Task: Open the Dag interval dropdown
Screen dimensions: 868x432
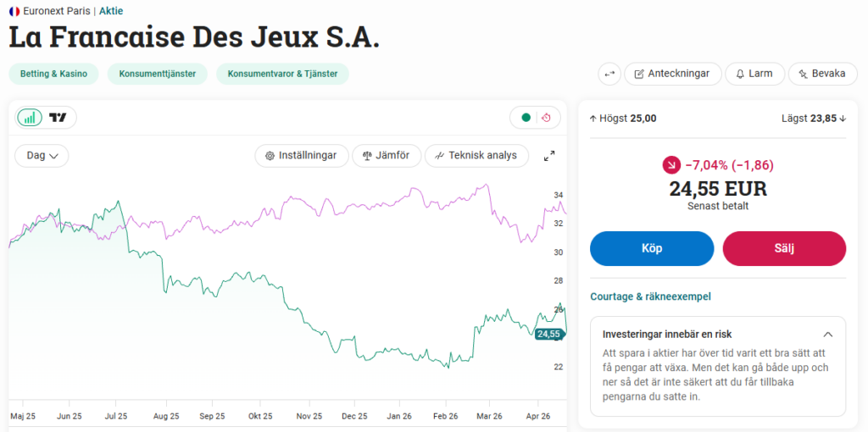Action: pos(42,156)
